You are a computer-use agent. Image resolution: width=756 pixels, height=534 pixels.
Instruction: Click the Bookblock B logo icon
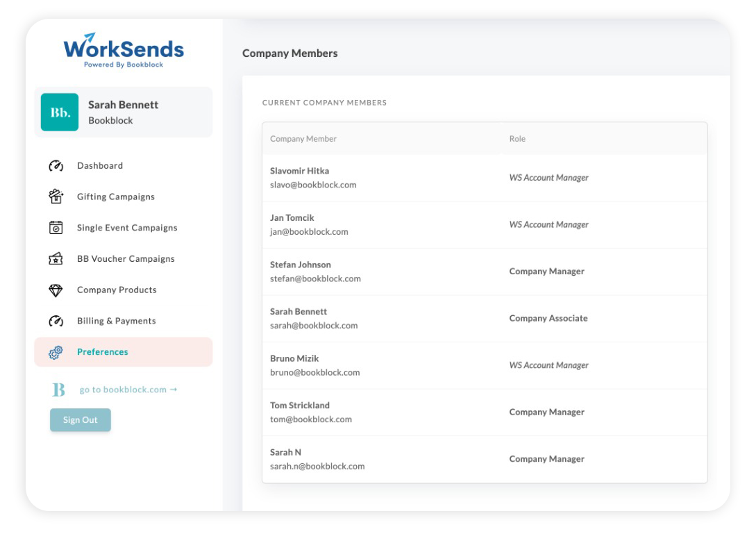coord(58,390)
